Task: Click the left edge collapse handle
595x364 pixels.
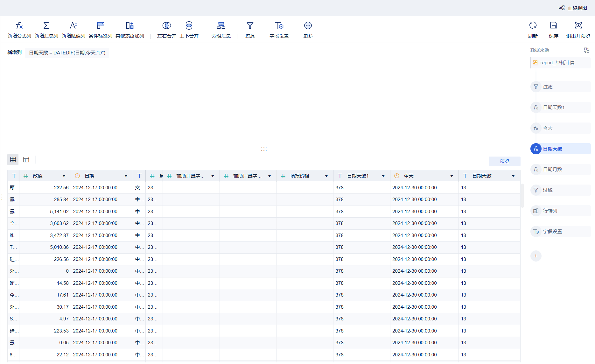Action: coord(2,197)
